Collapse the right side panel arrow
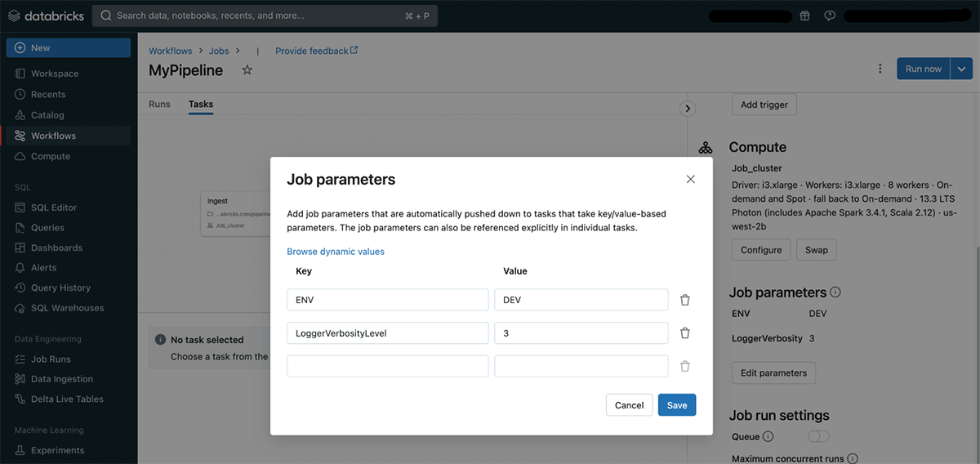 [x=688, y=108]
